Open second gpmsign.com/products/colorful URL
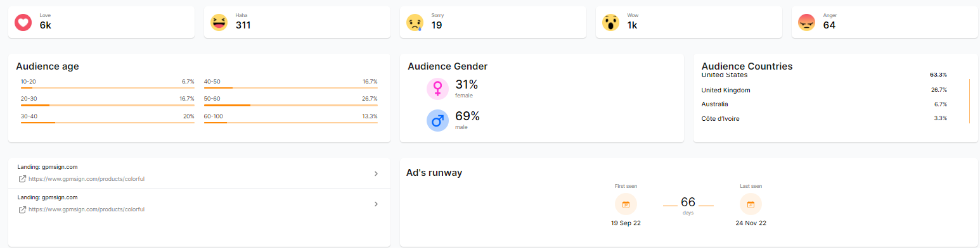Image resolution: width=980 pixels, height=248 pixels. click(x=86, y=209)
